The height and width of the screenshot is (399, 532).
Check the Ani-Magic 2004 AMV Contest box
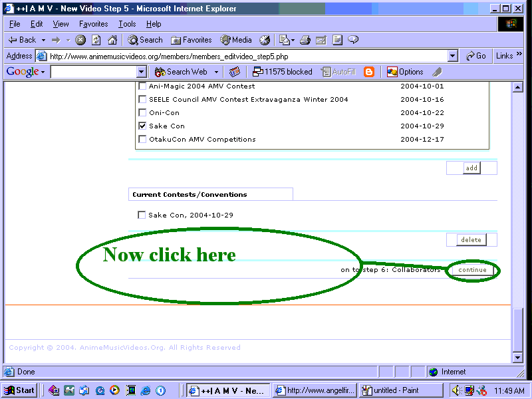(x=142, y=86)
